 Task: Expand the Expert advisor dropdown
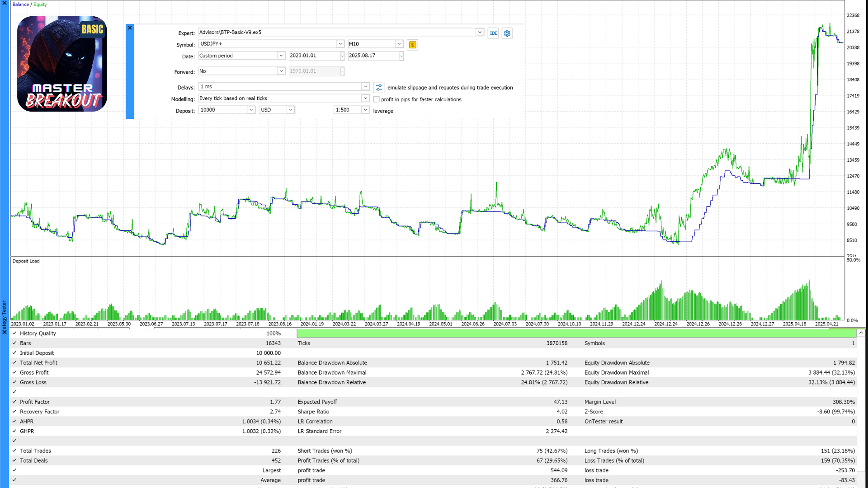click(479, 32)
